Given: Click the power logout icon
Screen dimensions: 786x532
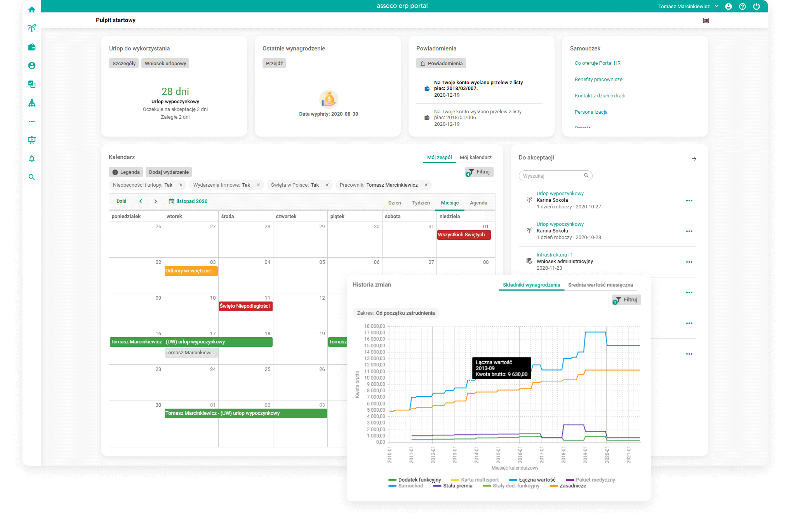Looking at the screenshot, I should (x=756, y=6).
